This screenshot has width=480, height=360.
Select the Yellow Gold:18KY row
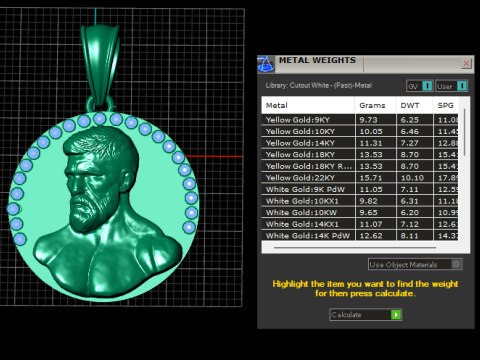[x=360, y=155]
